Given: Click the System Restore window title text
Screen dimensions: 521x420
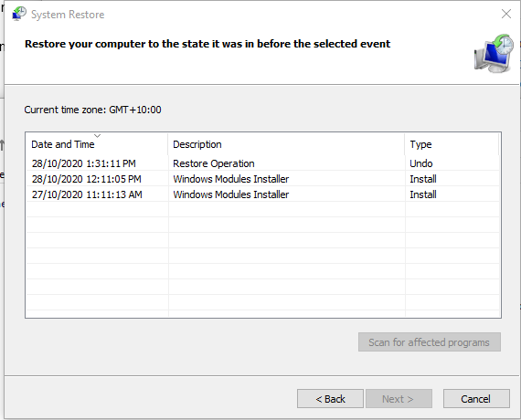Looking at the screenshot, I should coord(68,15).
